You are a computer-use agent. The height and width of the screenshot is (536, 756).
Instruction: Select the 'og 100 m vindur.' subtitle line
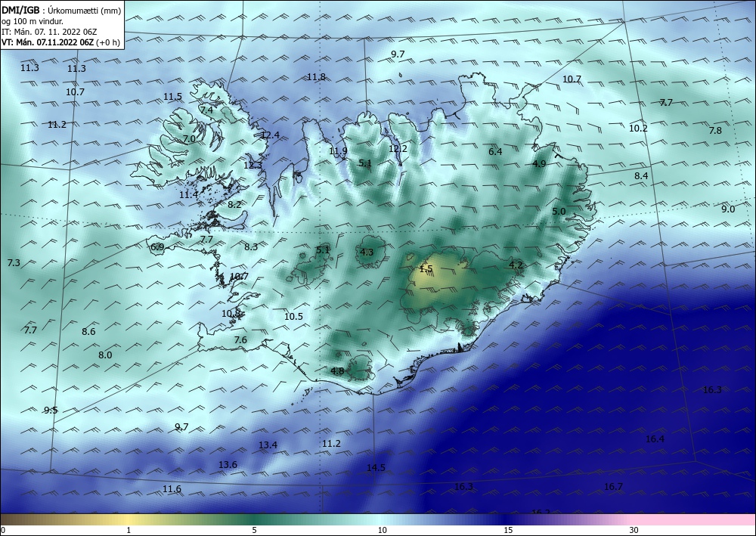(x=33, y=20)
